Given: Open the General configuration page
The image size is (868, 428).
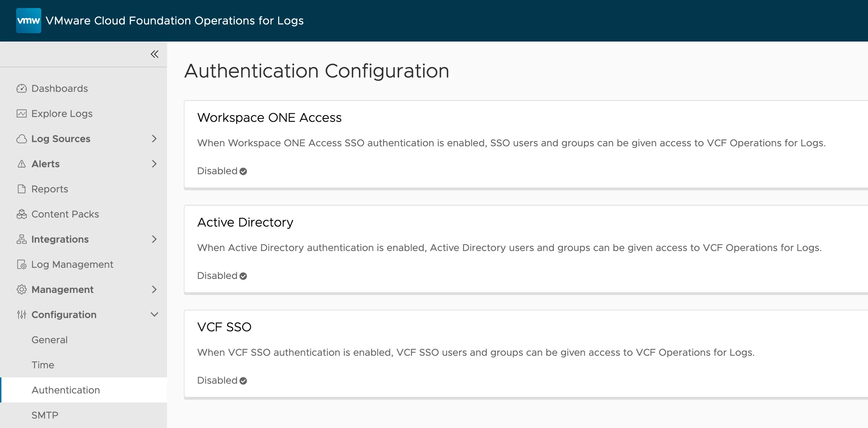Looking at the screenshot, I should (x=49, y=339).
